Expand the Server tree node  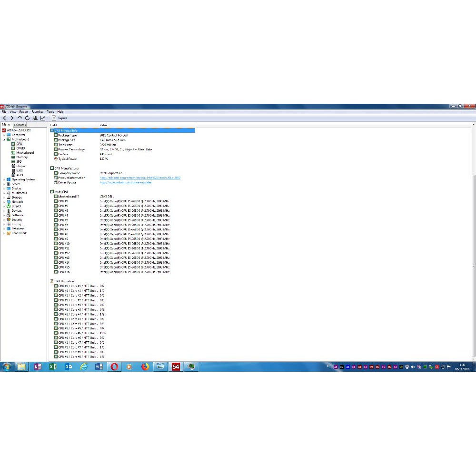[x=4, y=184]
